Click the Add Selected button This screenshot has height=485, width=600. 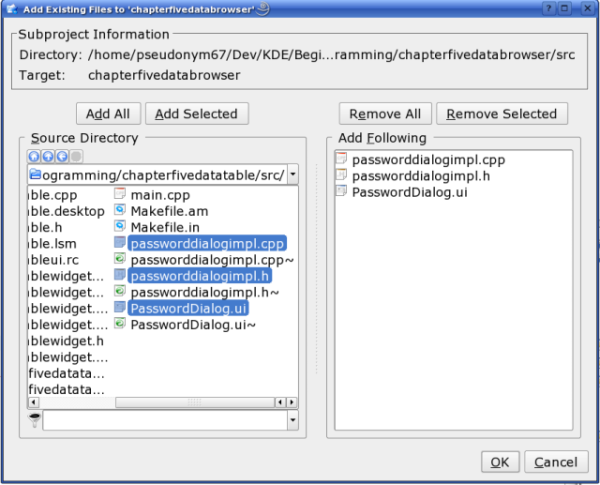click(197, 114)
